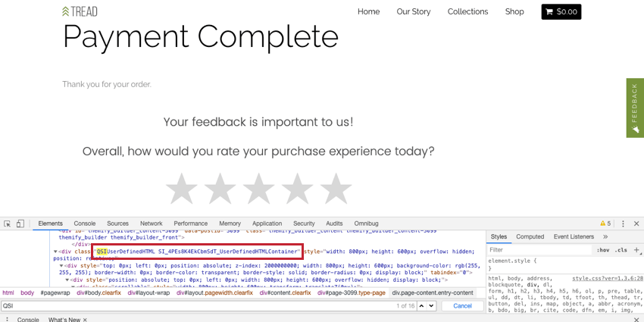Switch to the What's New drawer tab

coord(64,320)
